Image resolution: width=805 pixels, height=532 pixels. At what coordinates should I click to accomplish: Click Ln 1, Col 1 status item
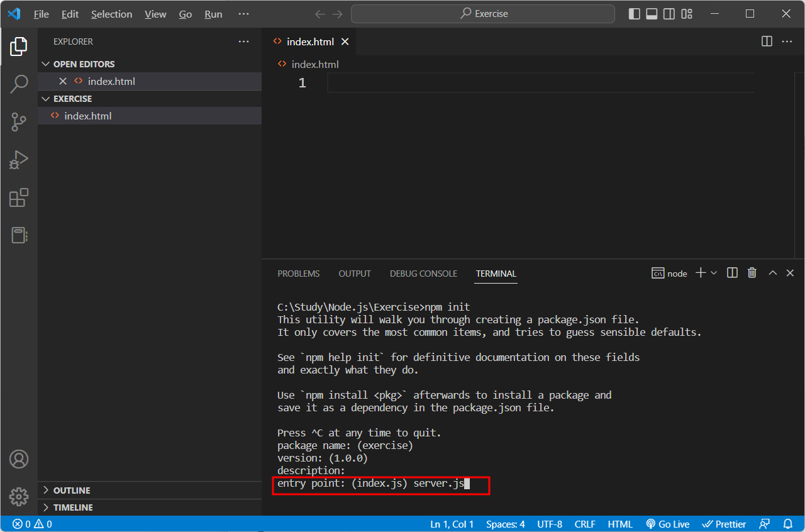click(452, 524)
